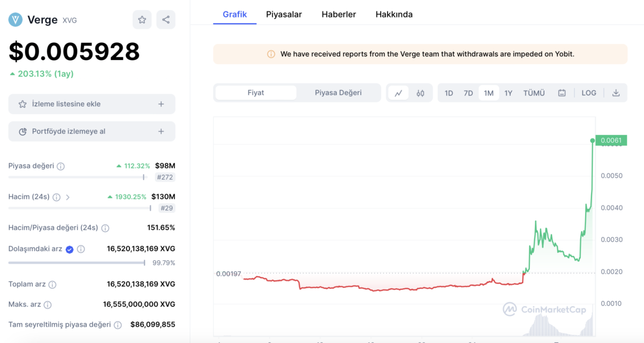
Task: Click the price line endpoint marker on chart
Action: click(x=592, y=141)
